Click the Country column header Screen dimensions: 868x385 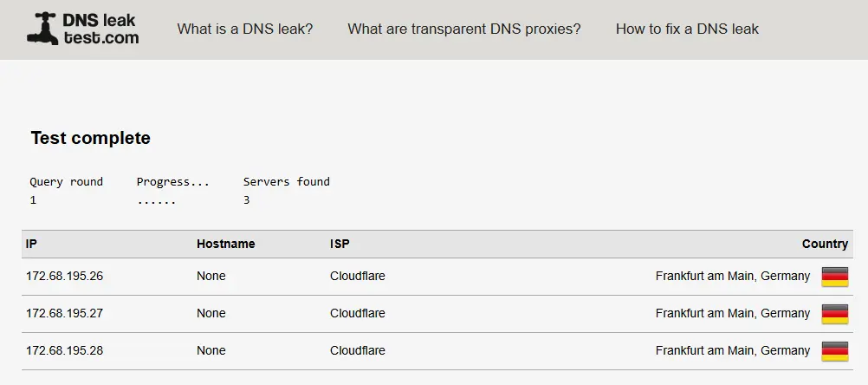825,244
